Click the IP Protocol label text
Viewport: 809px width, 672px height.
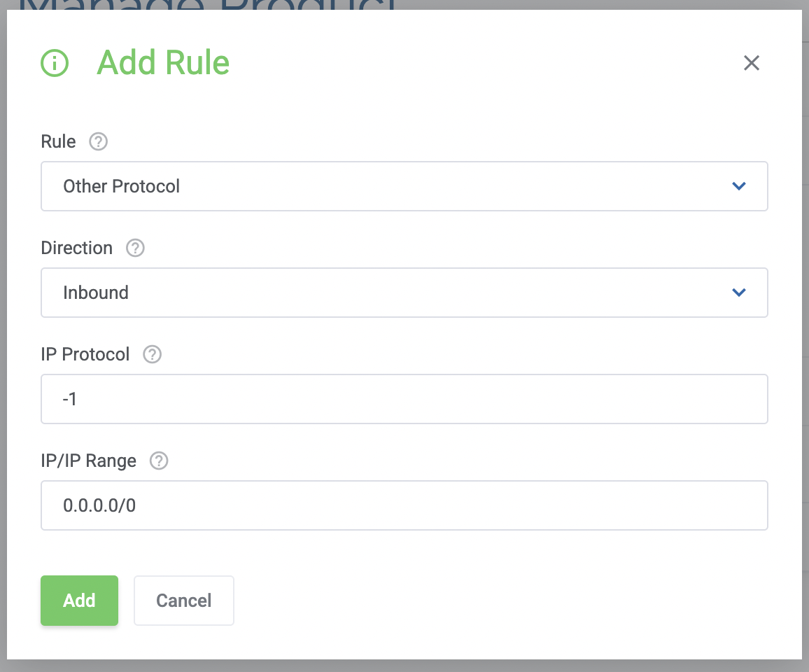point(85,355)
